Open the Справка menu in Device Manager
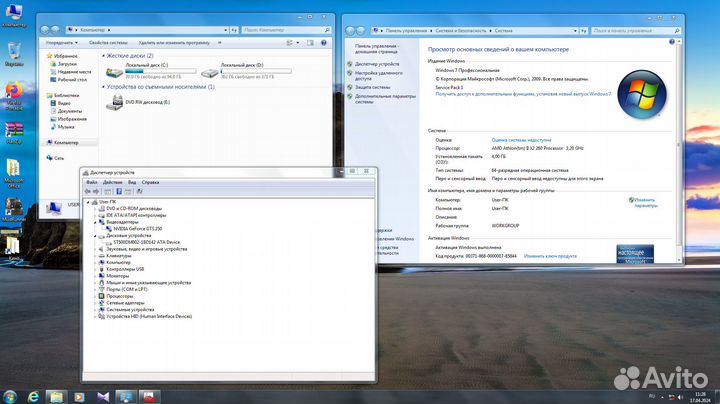The image size is (720, 404). 150,182
